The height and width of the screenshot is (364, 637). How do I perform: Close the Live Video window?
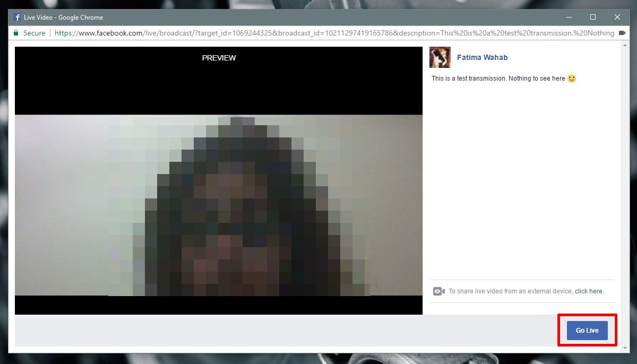[617, 17]
